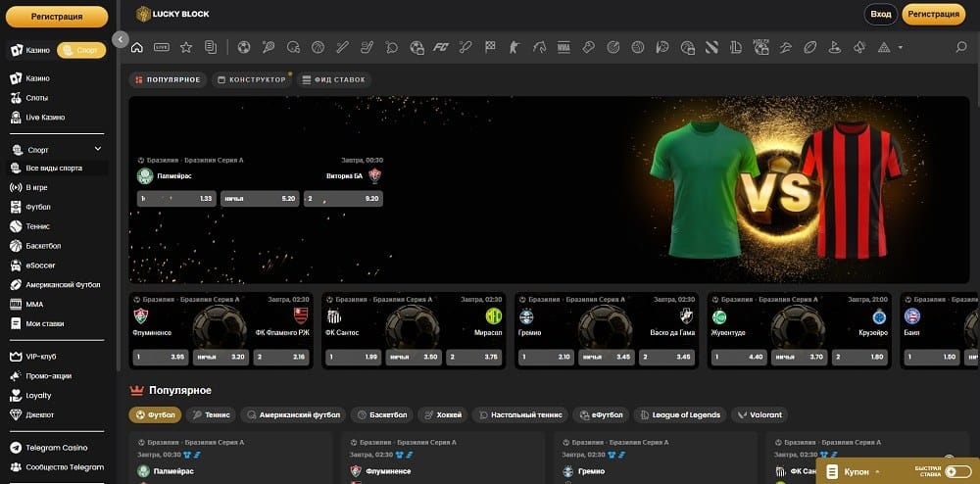Select the League of Legends icon in the sports bar
The image size is (980, 484).
pyautogui.click(x=736, y=47)
